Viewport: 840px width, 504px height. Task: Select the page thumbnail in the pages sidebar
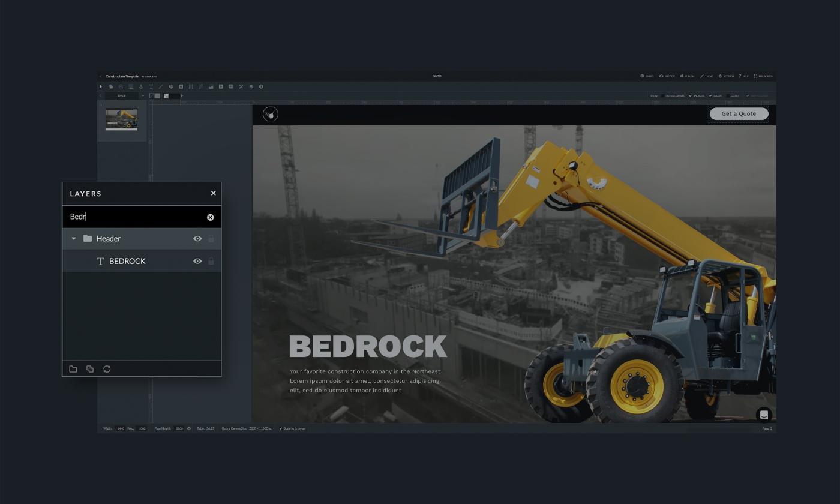pyautogui.click(x=121, y=119)
